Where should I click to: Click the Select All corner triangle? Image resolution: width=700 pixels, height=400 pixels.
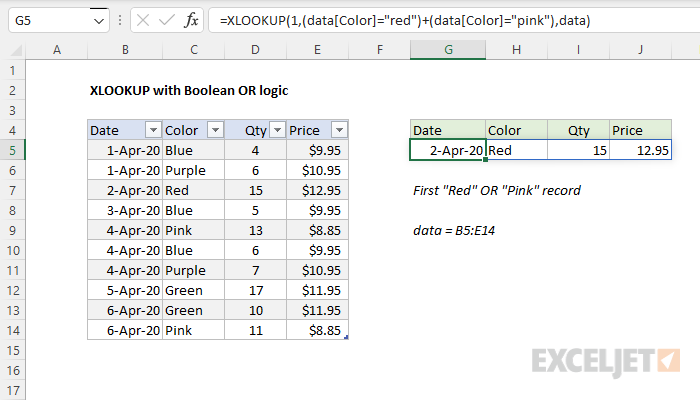click(x=16, y=50)
